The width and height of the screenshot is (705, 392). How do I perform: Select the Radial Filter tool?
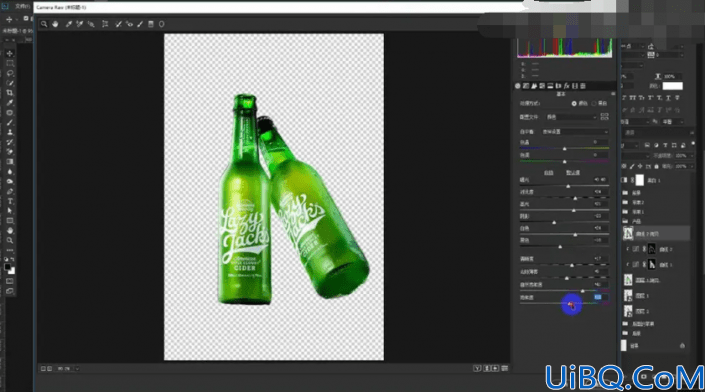coord(161,24)
